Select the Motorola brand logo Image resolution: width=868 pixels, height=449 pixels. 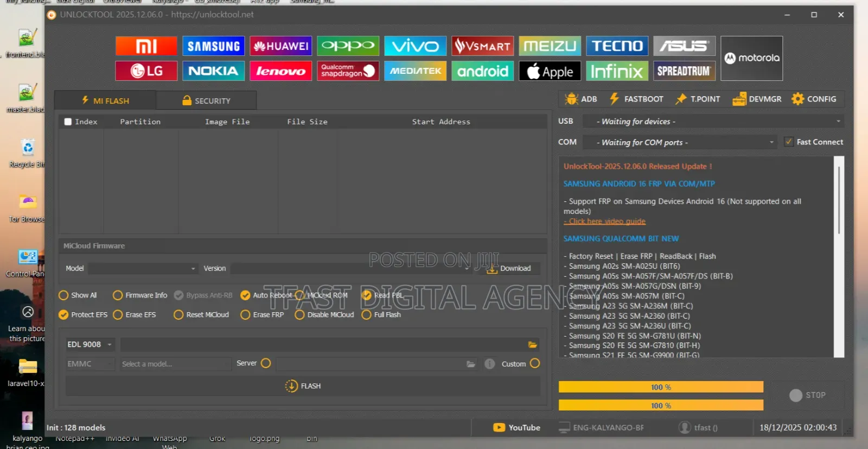[752, 58]
